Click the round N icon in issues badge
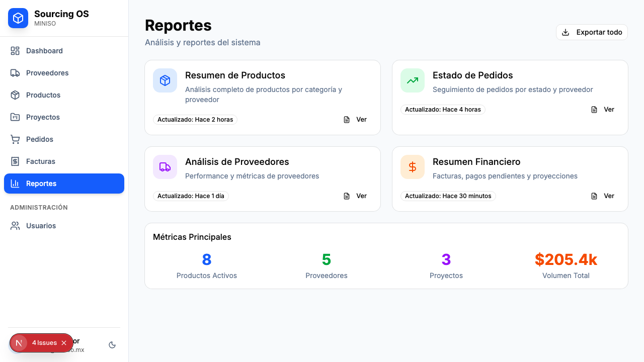The height and width of the screenshot is (362, 644). (19, 343)
